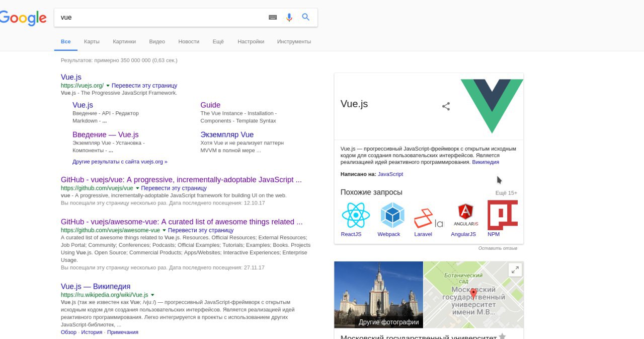Click the AngularJS label link
644x339 pixels.
(x=463, y=234)
